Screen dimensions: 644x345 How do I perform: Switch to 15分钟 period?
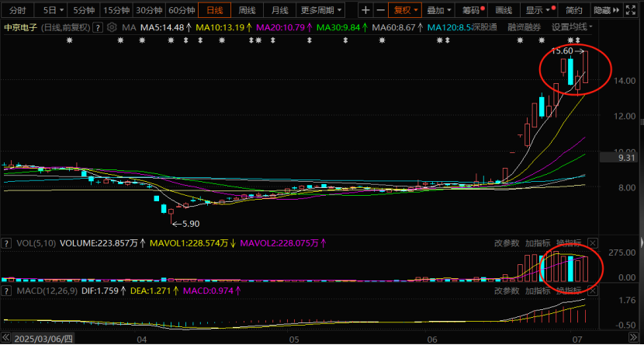116,10
